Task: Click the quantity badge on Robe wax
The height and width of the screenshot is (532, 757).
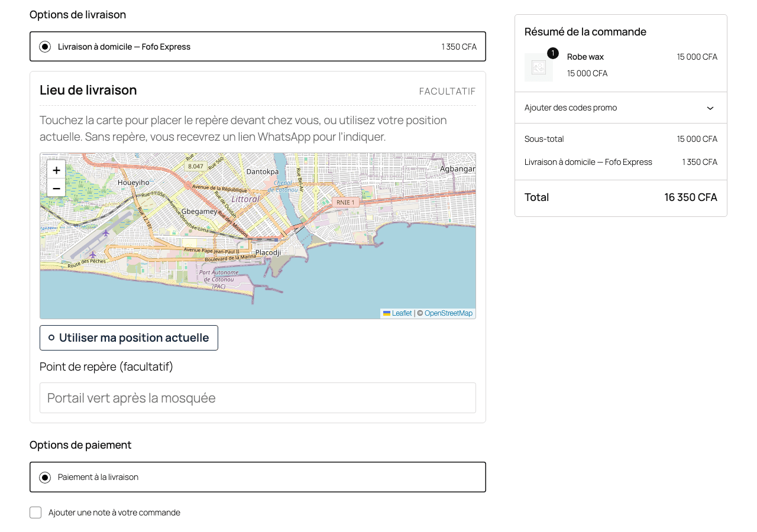Action: 553,53
